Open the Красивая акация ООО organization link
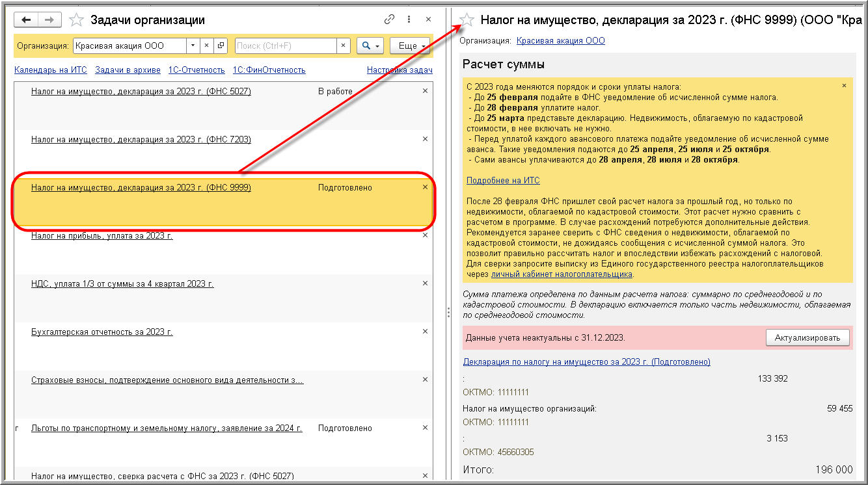Screen dimensions: 868x485 pos(561,41)
